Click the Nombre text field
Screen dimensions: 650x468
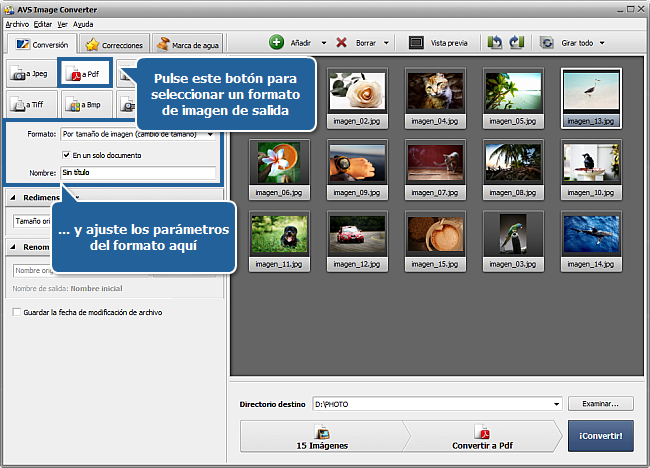click(138, 172)
